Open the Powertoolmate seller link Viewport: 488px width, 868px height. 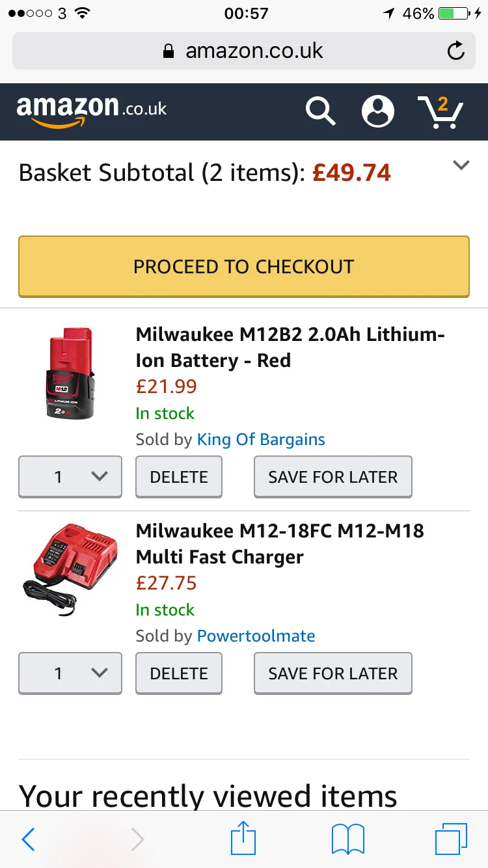tap(256, 636)
